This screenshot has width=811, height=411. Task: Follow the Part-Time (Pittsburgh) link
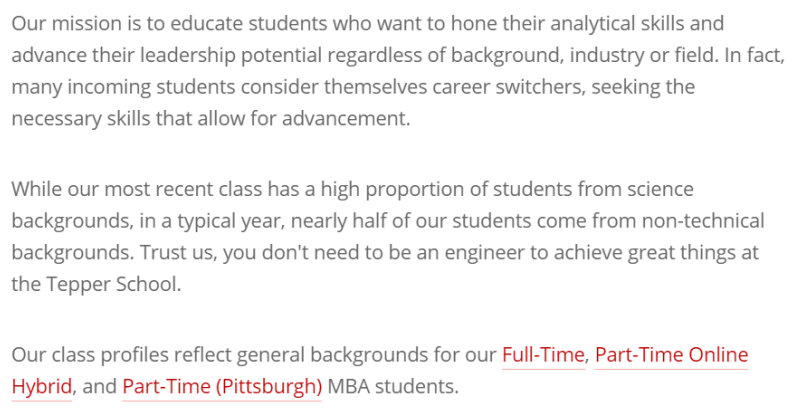pos(222,386)
